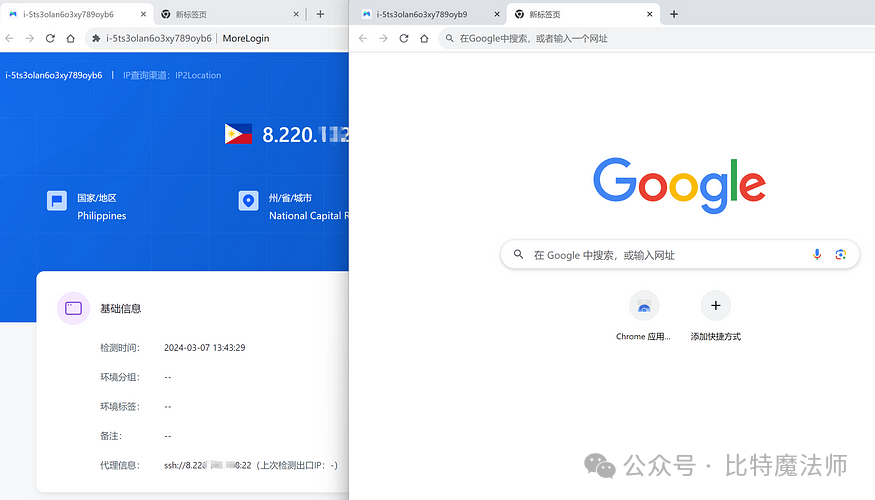Go forward in the left browser window
The width and height of the screenshot is (875, 500).
tap(30, 38)
